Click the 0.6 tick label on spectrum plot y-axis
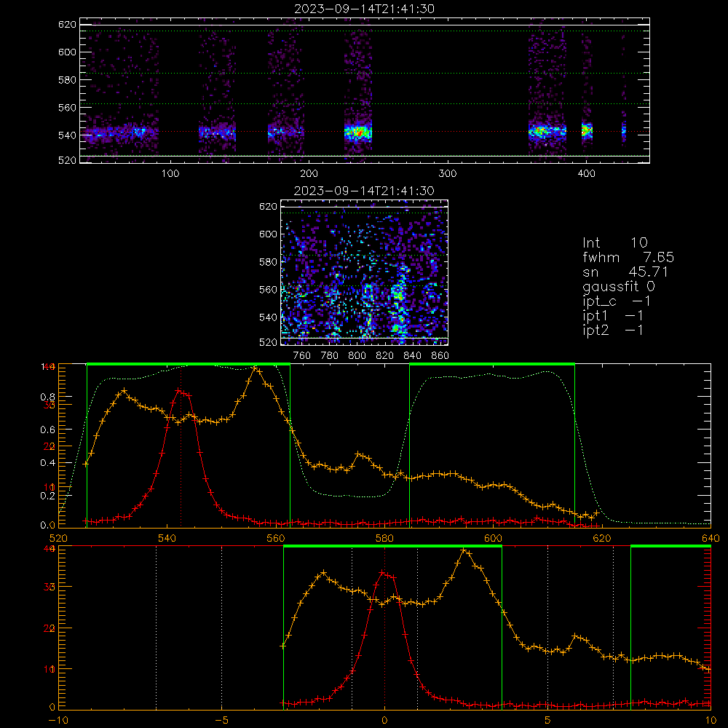Viewport: 728px width, 728px height. (x=47, y=430)
